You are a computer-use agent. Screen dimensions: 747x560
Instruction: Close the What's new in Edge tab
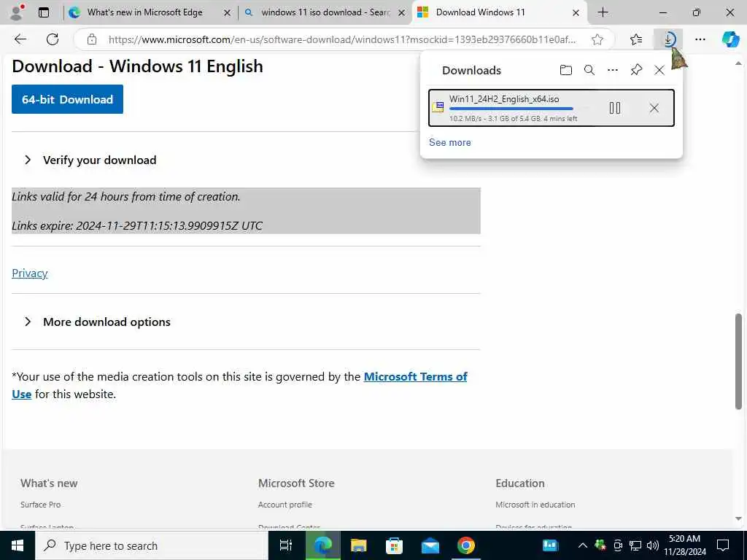228,13
